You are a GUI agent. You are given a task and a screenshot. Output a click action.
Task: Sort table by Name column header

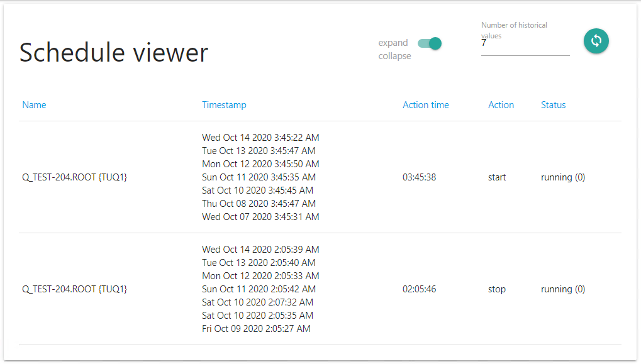(34, 105)
